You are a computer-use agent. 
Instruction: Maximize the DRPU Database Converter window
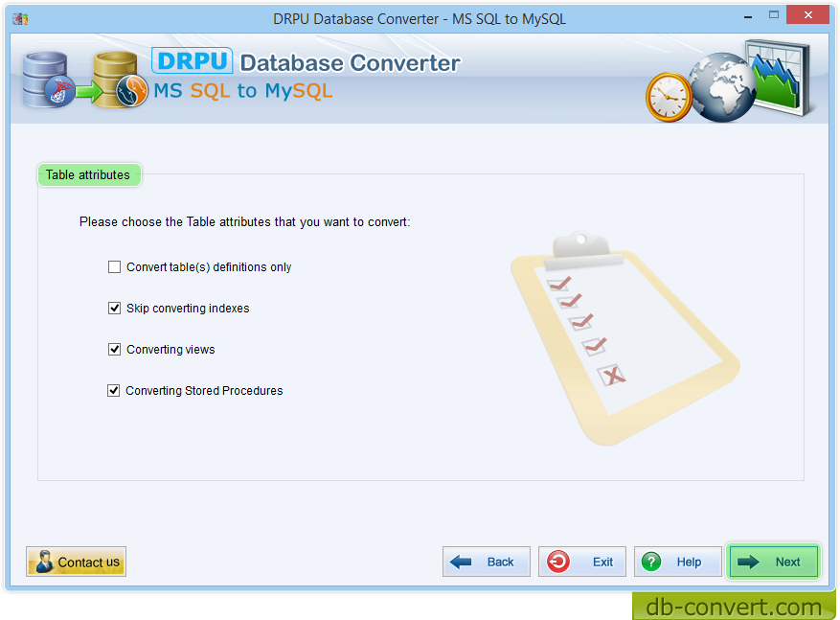pos(774,15)
